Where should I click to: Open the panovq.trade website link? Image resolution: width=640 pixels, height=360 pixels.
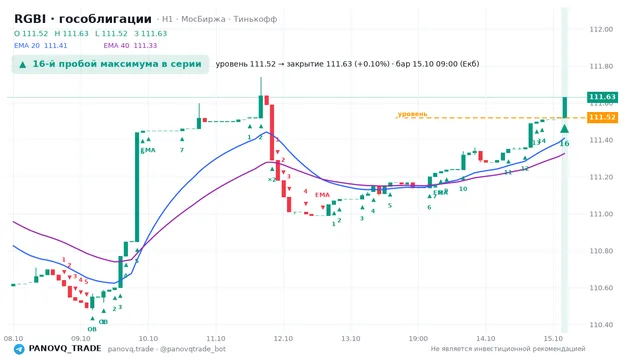pos(131,349)
